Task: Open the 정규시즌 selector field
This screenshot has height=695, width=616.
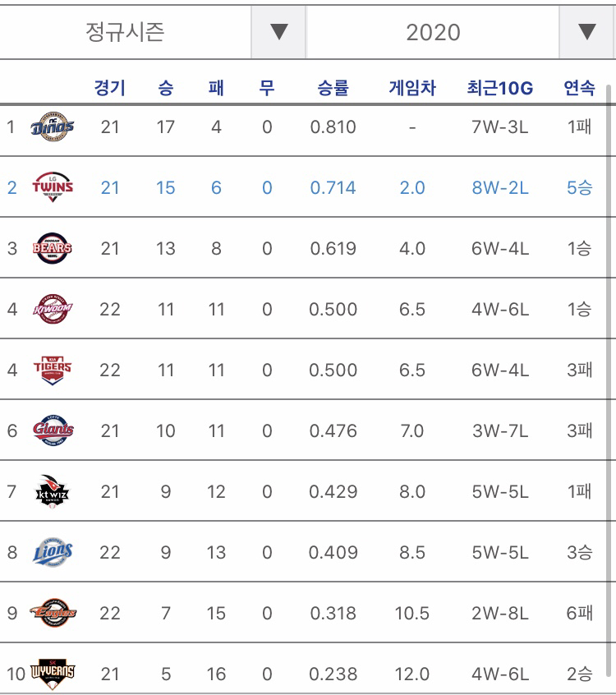Action: (126, 32)
